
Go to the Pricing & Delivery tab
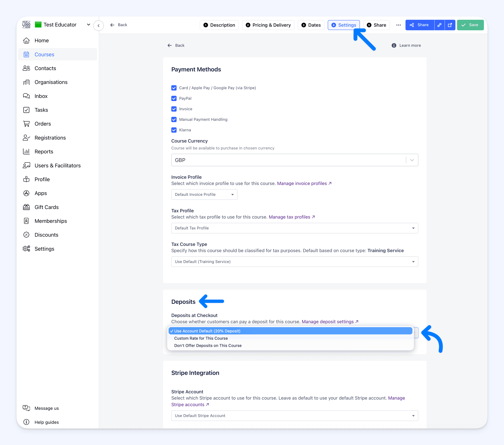(268, 25)
